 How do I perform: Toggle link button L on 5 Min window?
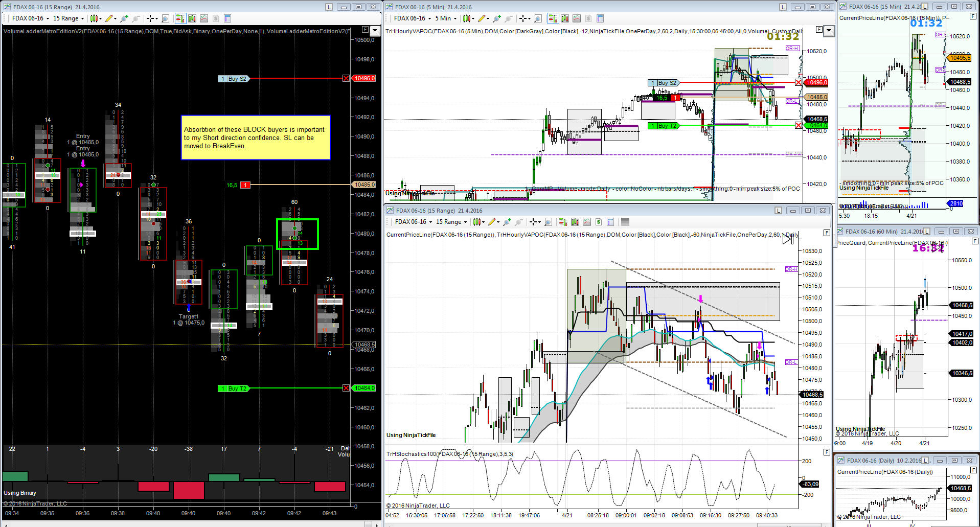click(x=783, y=7)
